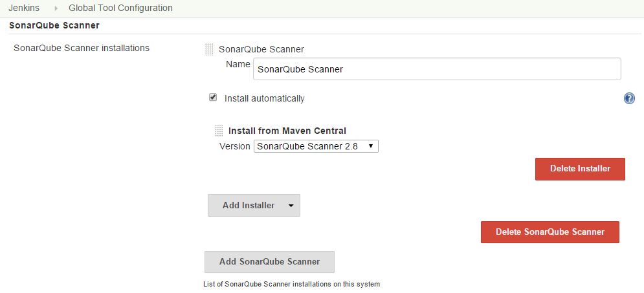Open help for Install automatically

coord(629,98)
